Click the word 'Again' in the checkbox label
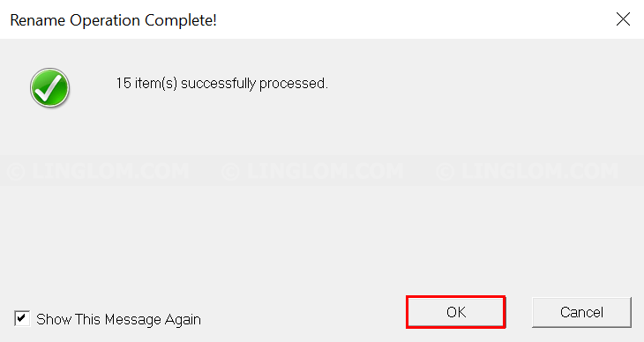Image resolution: width=644 pixels, height=342 pixels. coord(183,320)
